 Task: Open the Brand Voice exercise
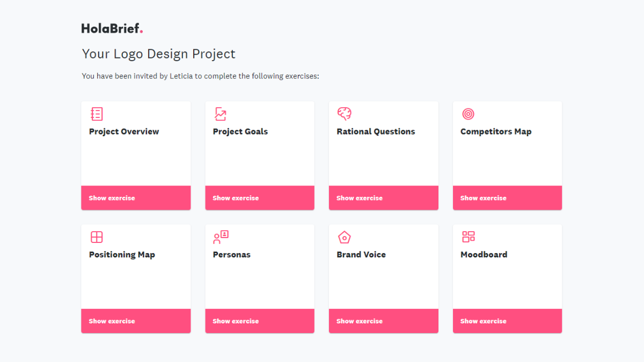[383, 321]
